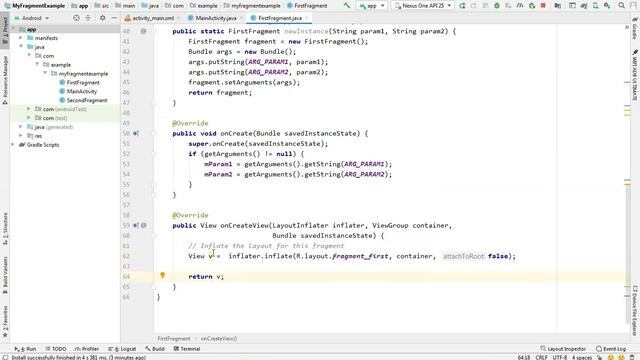Toggle the Favorites side tab
This screenshot has height=360, width=640.
(x=5, y=322)
